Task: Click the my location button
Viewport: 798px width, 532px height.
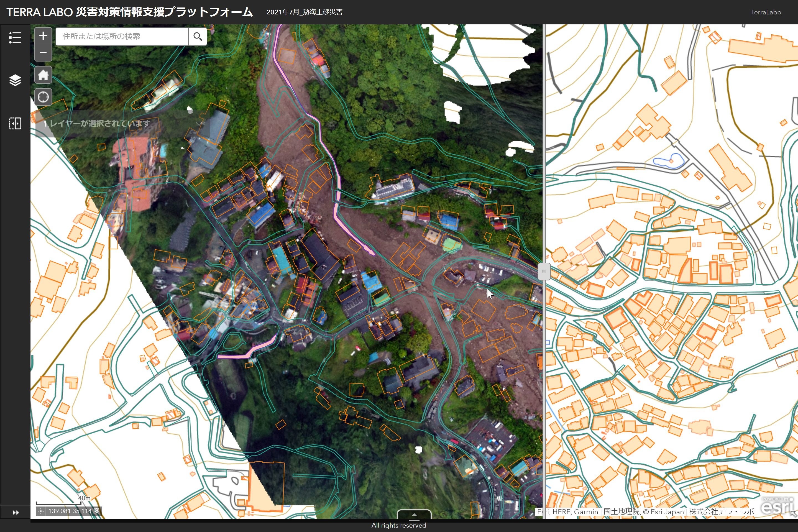Action: 43,97
